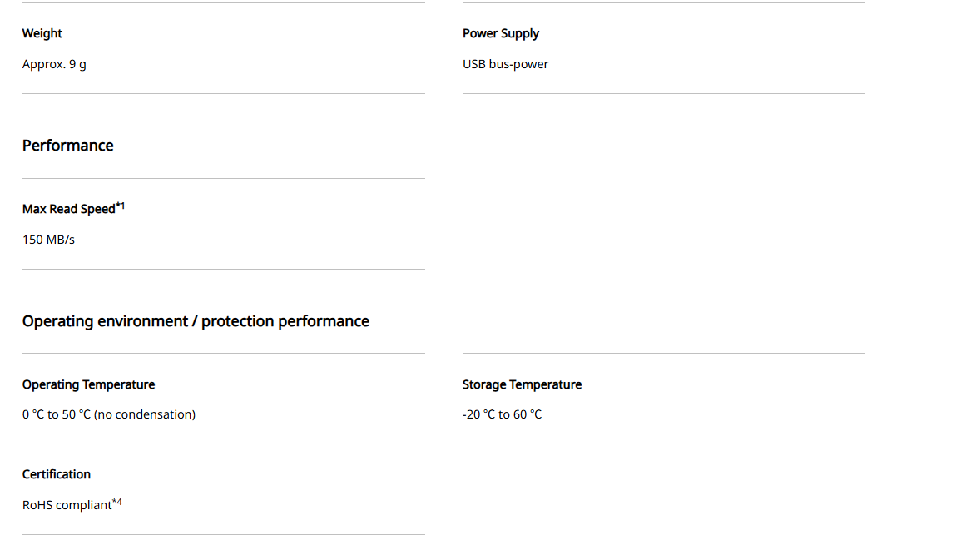The height and width of the screenshot is (560, 971).
Task: Click the divider line beneath RoHS compliant
Action: point(224,534)
